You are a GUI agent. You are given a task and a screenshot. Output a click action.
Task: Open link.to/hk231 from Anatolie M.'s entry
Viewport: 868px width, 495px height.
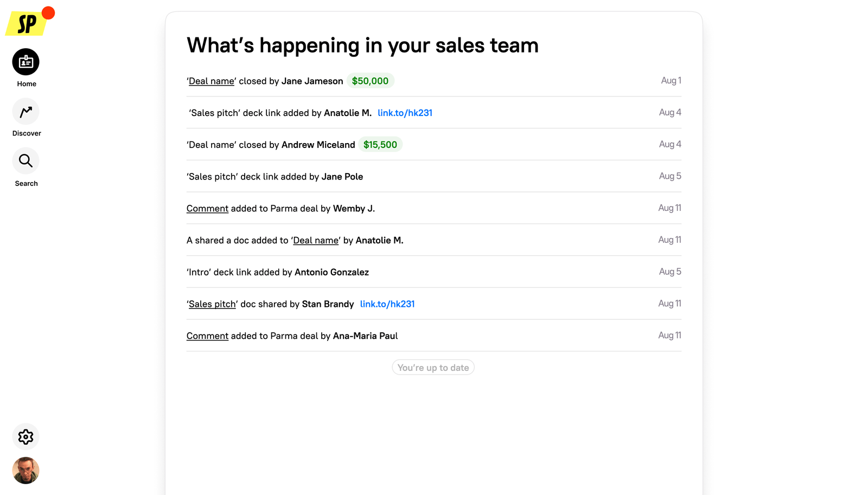tap(405, 113)
